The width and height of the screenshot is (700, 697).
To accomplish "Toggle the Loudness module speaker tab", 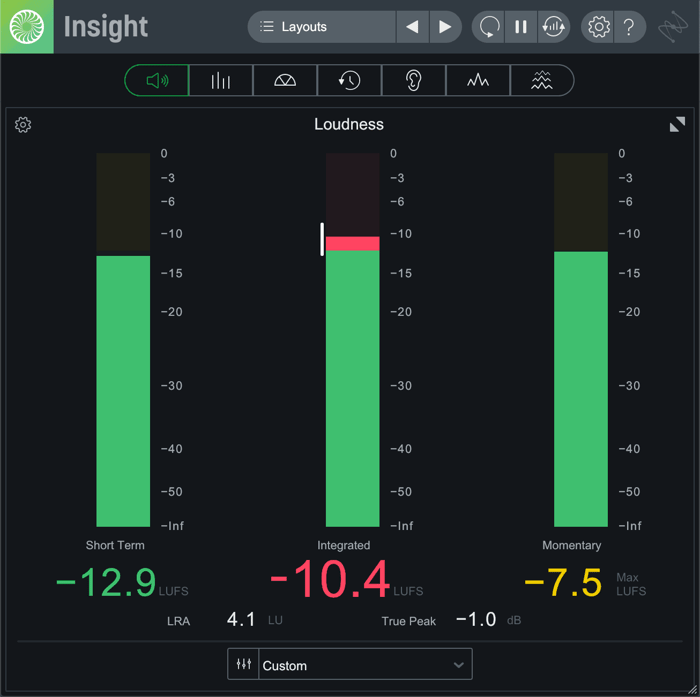I will 157,80.
